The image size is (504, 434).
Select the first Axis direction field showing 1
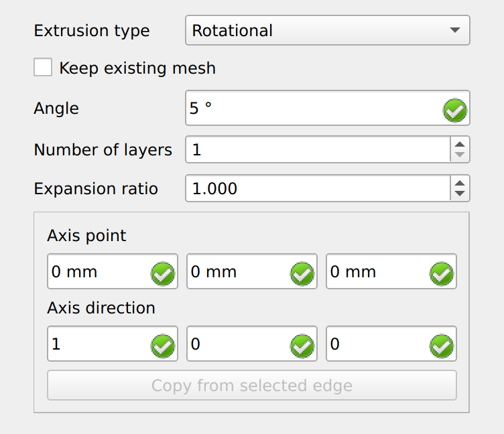click(x=113, y=344)
